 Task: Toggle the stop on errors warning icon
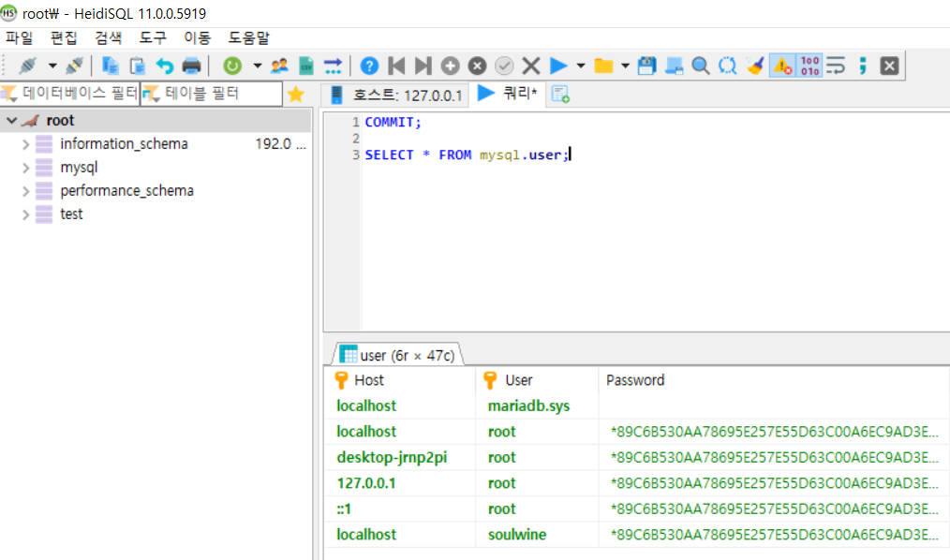coord(782,66)
